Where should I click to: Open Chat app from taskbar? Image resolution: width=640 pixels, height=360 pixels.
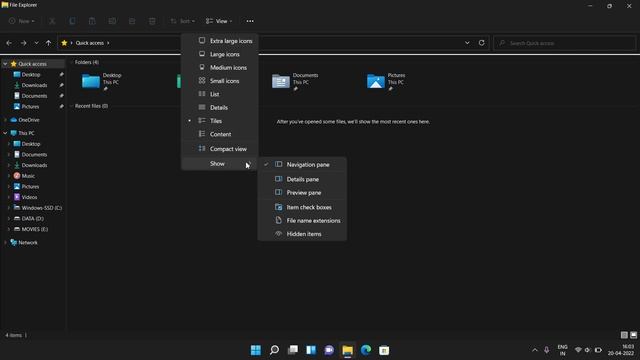click(x=329, y=350)
